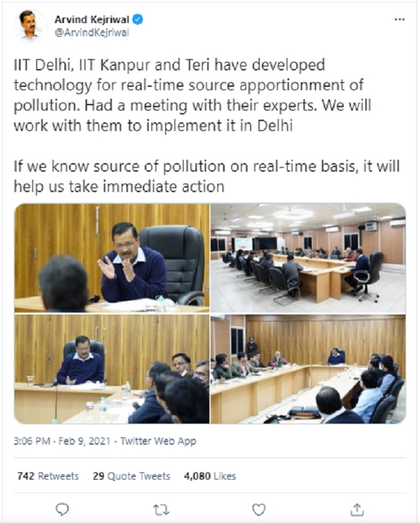
Task: Retweet using the retweet arrows icon
Action: [x=161, y=510]
